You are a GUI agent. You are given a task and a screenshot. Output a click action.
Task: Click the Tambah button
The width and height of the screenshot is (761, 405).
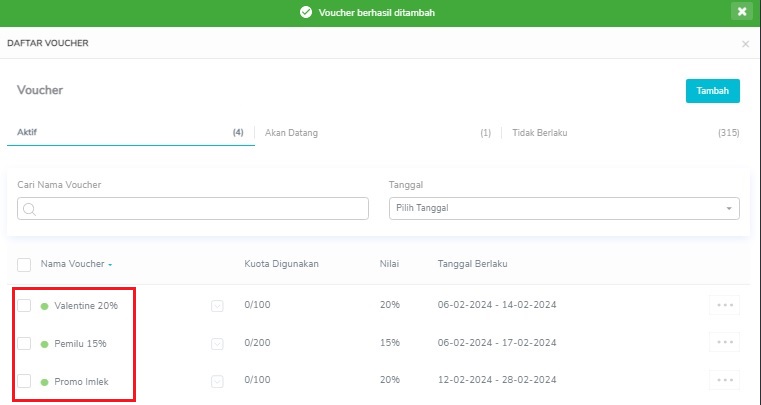(712, 91)
